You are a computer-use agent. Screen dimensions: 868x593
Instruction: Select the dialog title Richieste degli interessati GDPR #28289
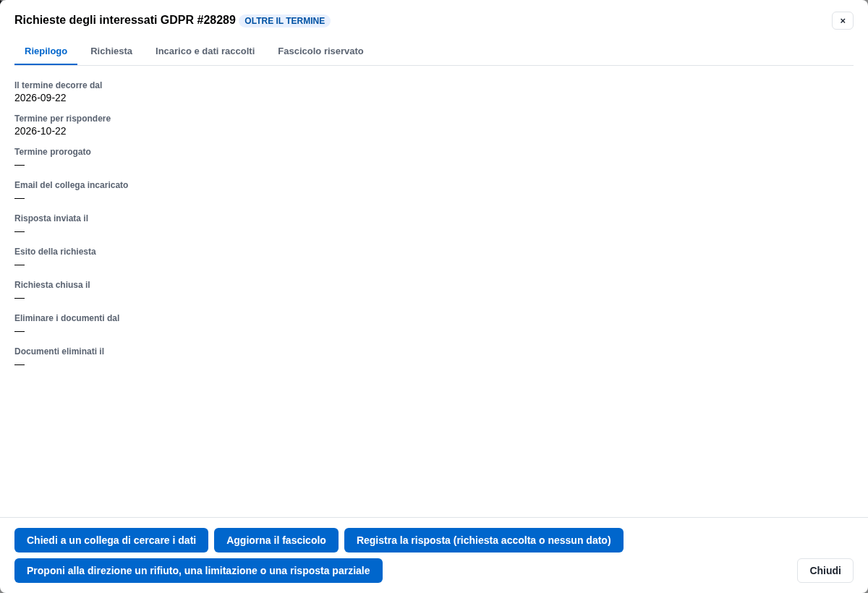tap(125, 20)
